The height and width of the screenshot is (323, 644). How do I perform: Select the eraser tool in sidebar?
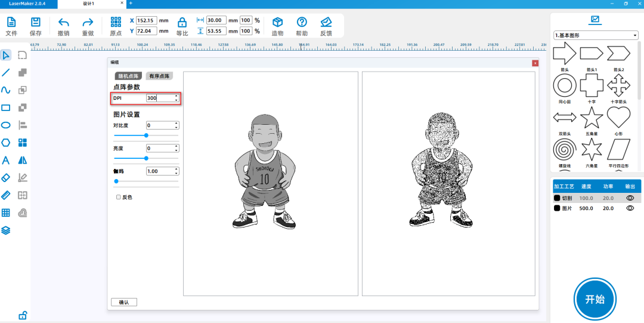tap(6, 177)
